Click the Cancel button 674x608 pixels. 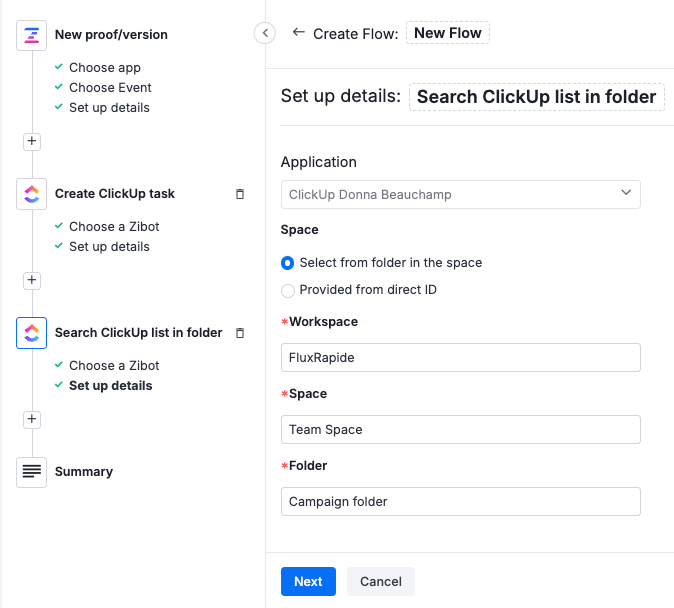[380, 581]
